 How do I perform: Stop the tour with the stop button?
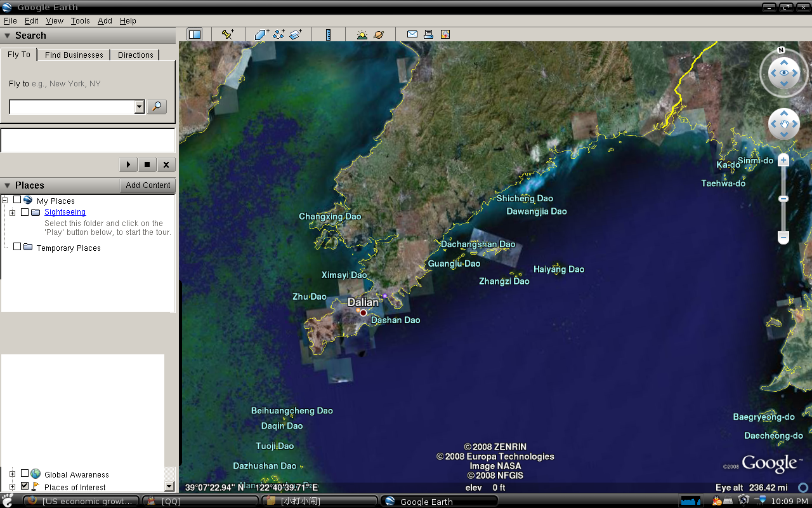(x=147, y=164)
